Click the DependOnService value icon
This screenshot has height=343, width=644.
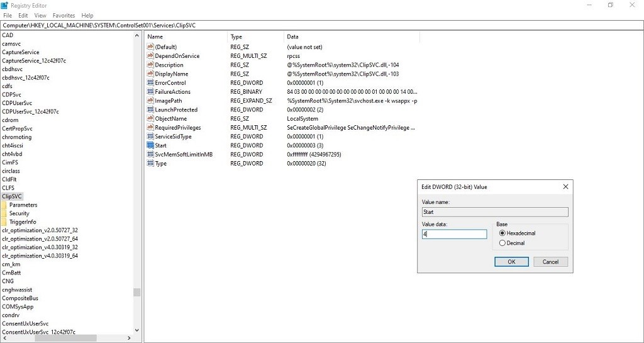(150, 56)
